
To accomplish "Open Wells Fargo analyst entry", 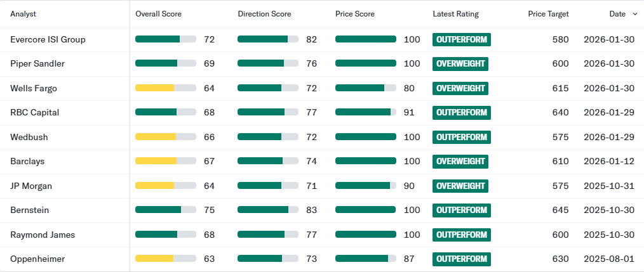I will 34,88.
